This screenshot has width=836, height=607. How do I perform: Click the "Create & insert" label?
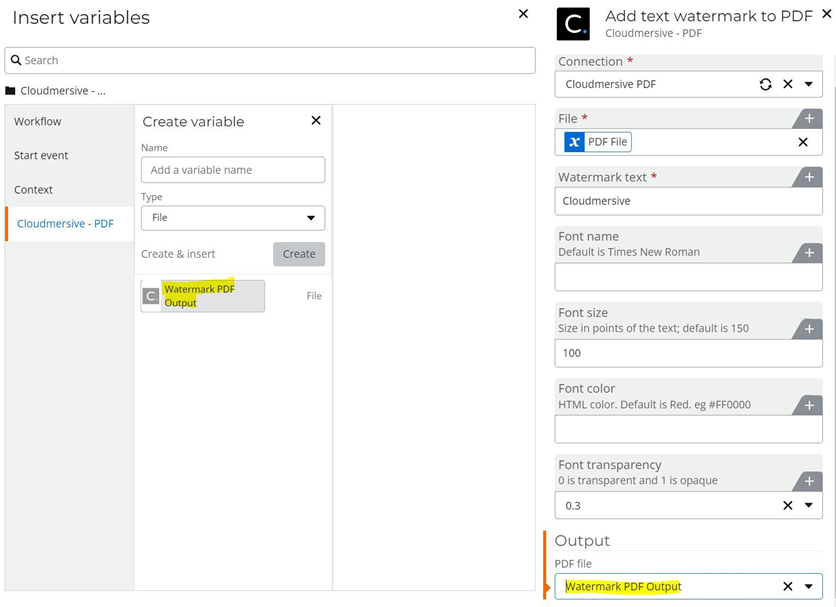tap(178, 254)
